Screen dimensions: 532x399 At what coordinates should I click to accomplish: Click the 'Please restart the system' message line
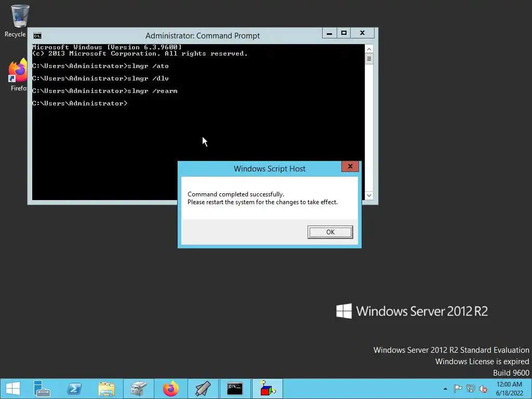coord(262,202)
